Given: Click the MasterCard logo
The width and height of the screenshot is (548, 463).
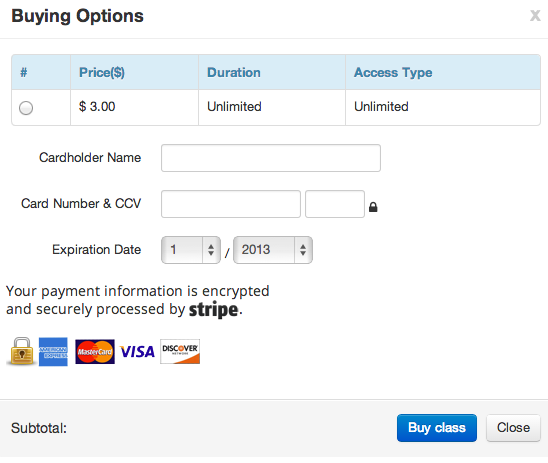Looking at the screenshot, I should point(95,352).
